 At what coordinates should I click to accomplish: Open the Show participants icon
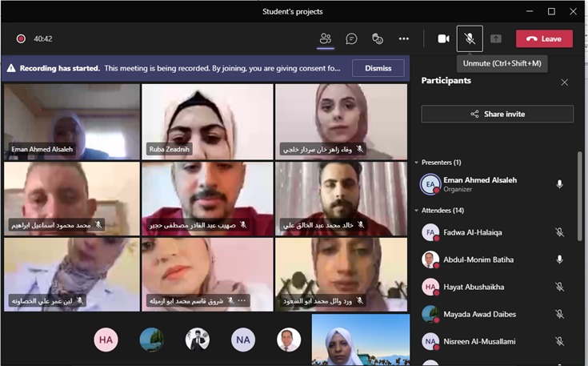pos(325,38)
